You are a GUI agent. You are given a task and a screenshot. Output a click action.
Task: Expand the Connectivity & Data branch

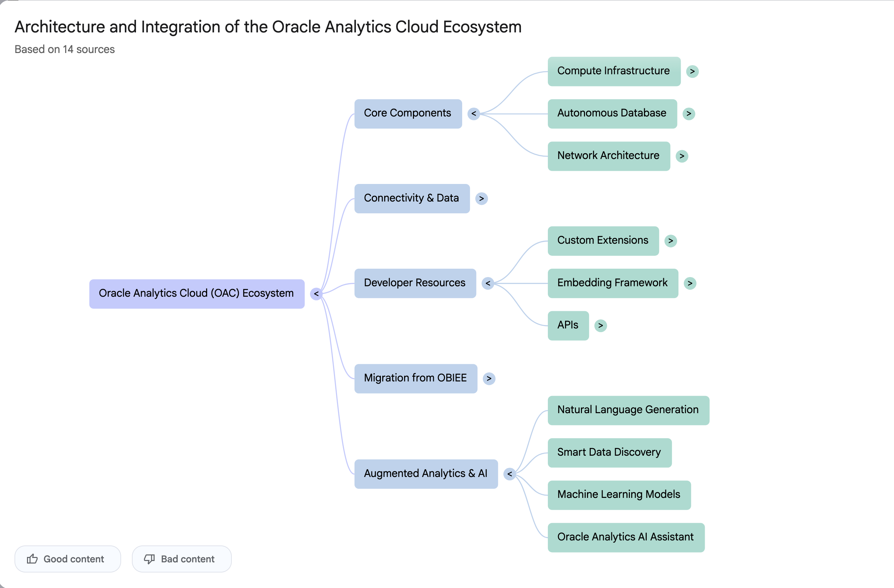click(x=481, y=198)
